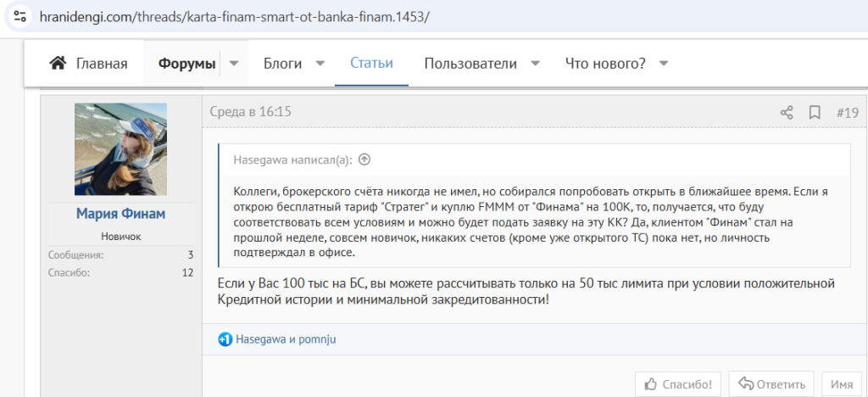Open the Что нового? menu item
The image size is (868, 397).
coord(605,64)
